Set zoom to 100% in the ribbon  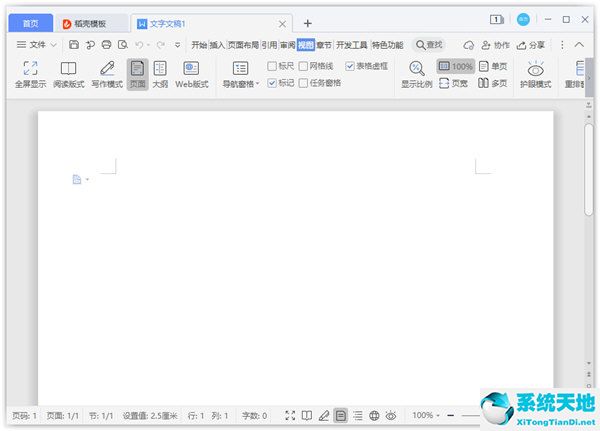coord(455,67)
